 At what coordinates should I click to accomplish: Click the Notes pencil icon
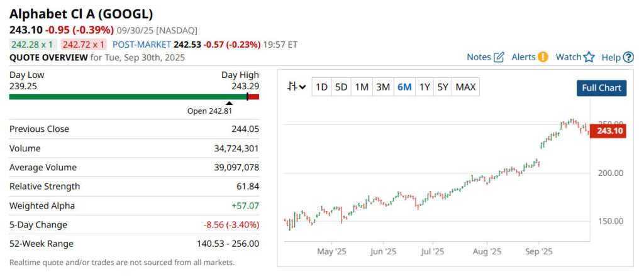tap(499, 57)
